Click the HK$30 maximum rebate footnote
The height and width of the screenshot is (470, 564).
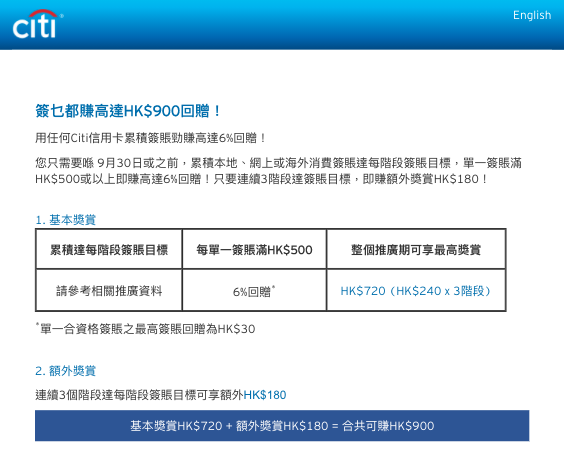145,329
